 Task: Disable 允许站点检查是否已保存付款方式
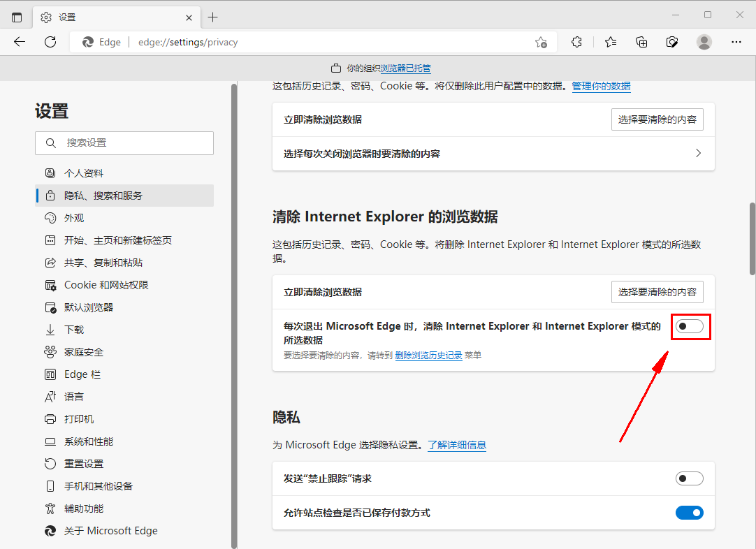click(690, 513)
